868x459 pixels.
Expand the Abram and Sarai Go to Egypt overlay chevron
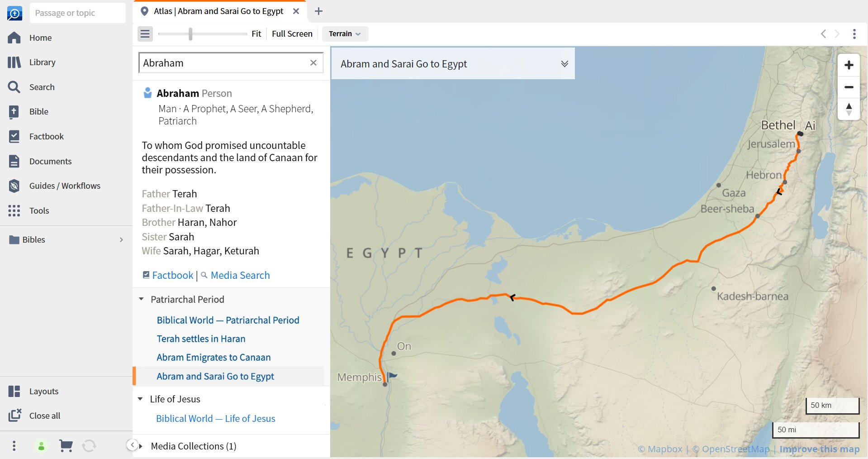coord(564,63)
